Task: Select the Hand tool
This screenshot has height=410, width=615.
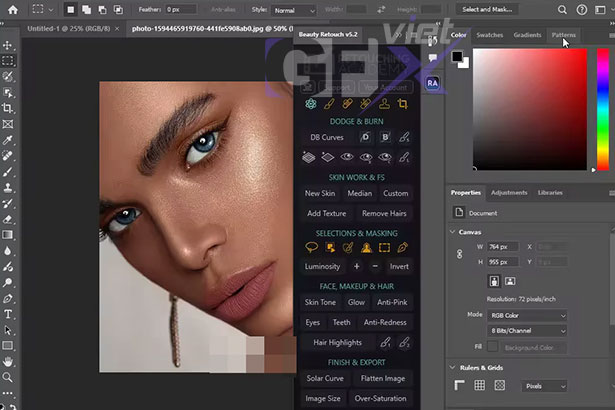Action: click(8, 361)
